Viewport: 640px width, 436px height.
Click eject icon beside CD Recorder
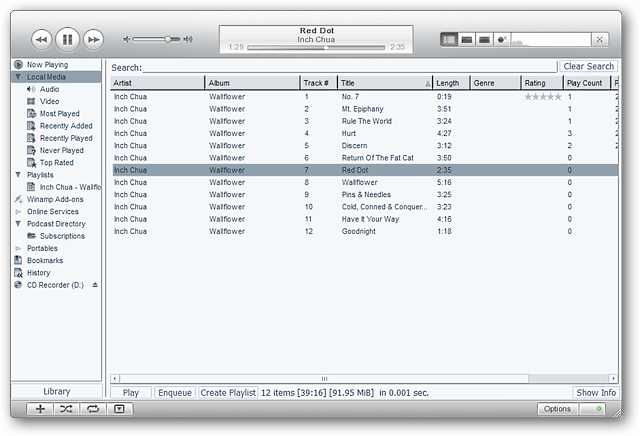(x=95, y=285)
